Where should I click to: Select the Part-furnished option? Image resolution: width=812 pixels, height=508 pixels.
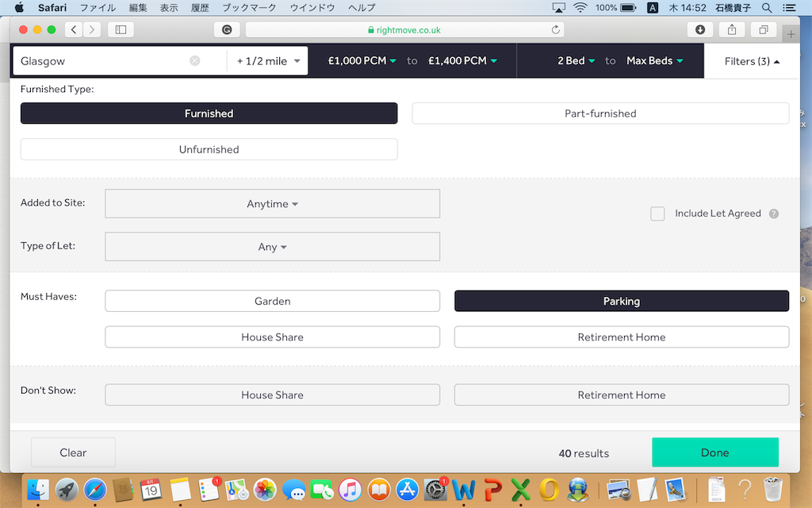(601, 113)
